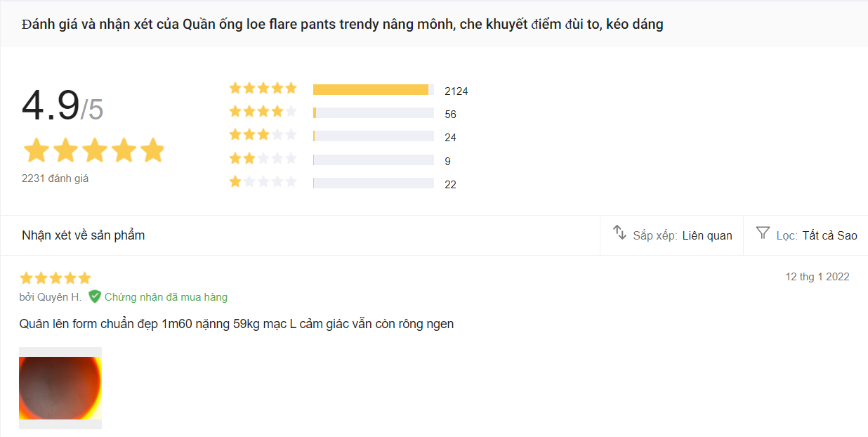Image resolution: width=868 pixels, height=437 pixels.
Task: Open the Sắp xếp: Liên quan dropdown
Action: point(682,235)
